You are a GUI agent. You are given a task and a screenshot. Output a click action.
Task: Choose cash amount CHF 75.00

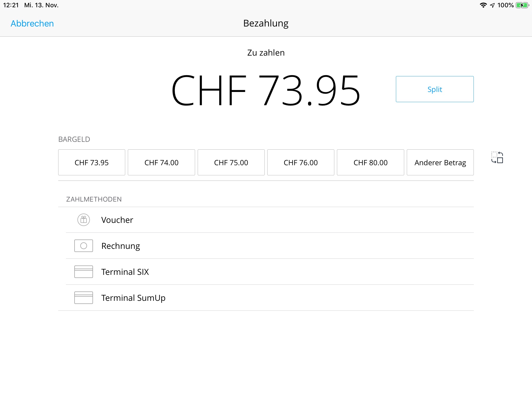pyautogui.click(x=231, y=162)
